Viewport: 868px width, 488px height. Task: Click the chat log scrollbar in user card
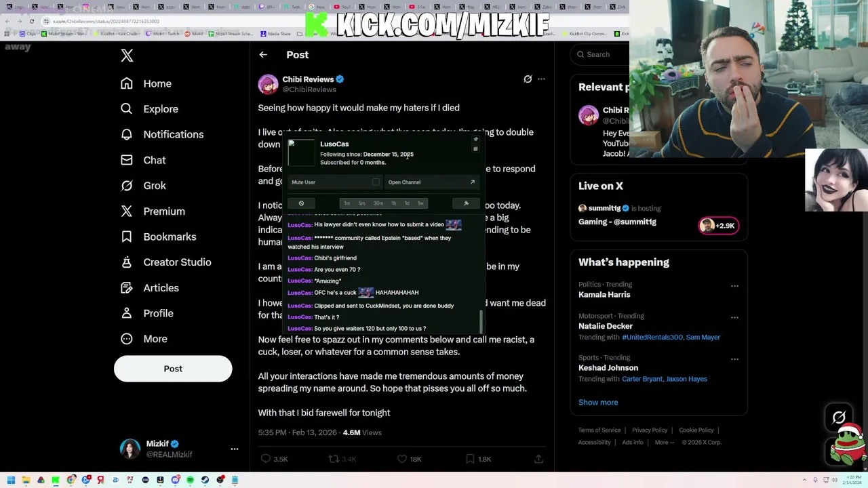[481, 321]
